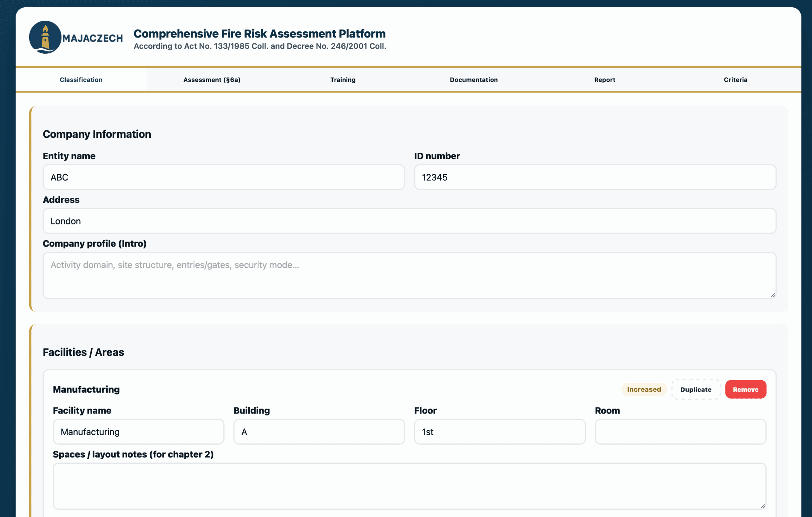Click the Increased risk badge

click(x=644, y=389)
